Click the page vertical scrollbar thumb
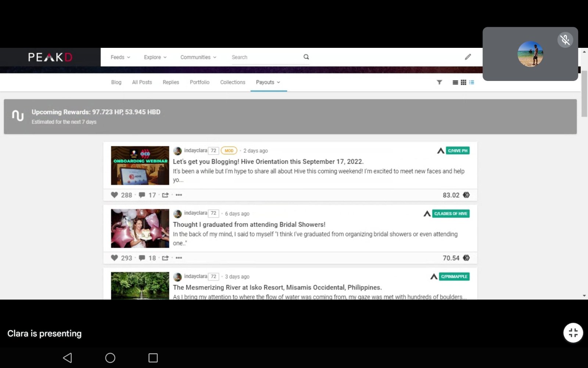This screenshot has width=588, height=368. pos(584,94)
